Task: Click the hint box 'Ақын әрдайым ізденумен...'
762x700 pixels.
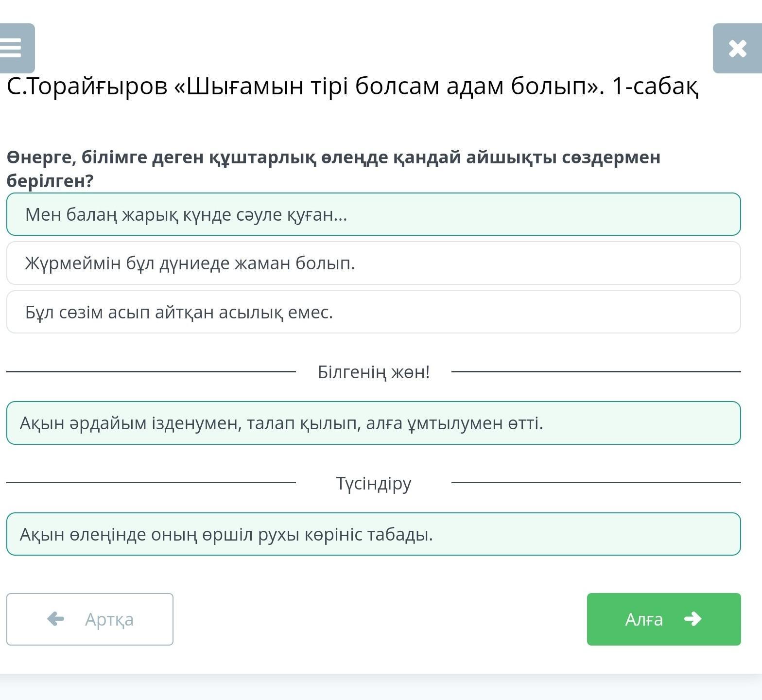Action: click(373, 423)
